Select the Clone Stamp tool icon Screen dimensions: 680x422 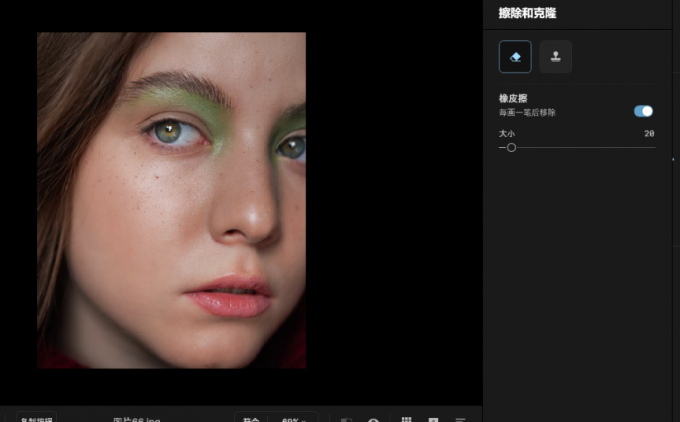click(x=555, y=57)
